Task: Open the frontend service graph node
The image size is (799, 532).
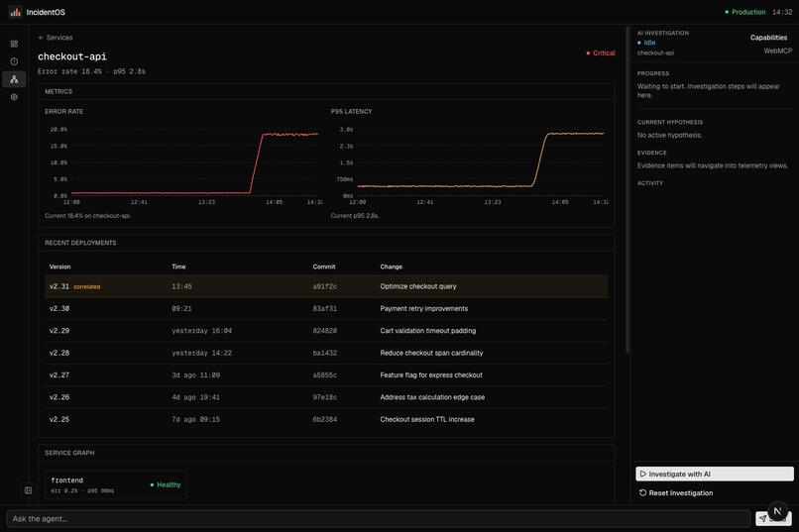Action: click(116, 484)
